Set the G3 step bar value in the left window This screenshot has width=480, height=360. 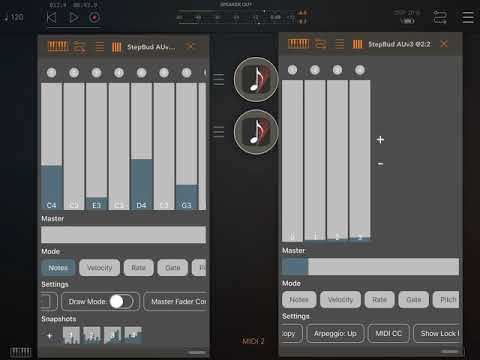pos(186,146)
